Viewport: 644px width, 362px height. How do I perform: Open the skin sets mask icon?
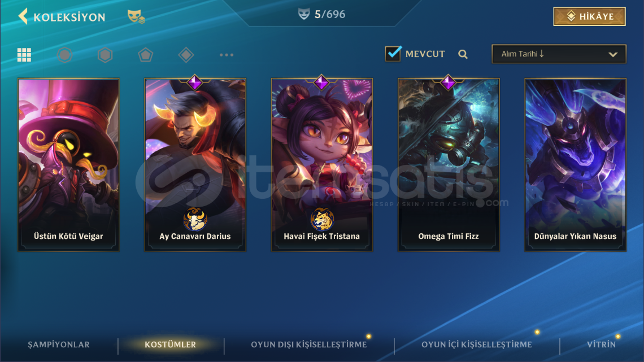[136, 16]
